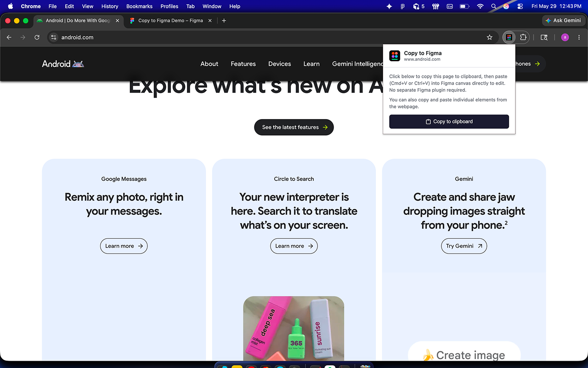This screenshot has height=368, width=588.
Task: Click the Try Gemini button
Action: [464, 246]
